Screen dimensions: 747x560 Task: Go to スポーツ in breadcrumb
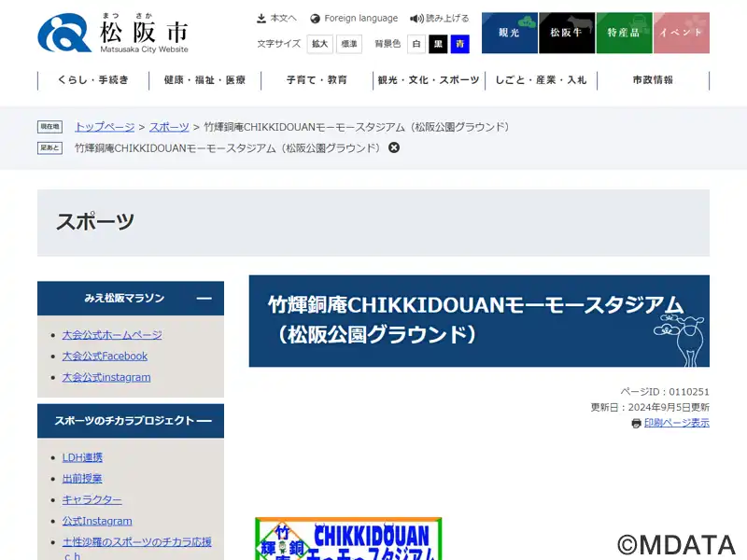click(x=169, y=127)
